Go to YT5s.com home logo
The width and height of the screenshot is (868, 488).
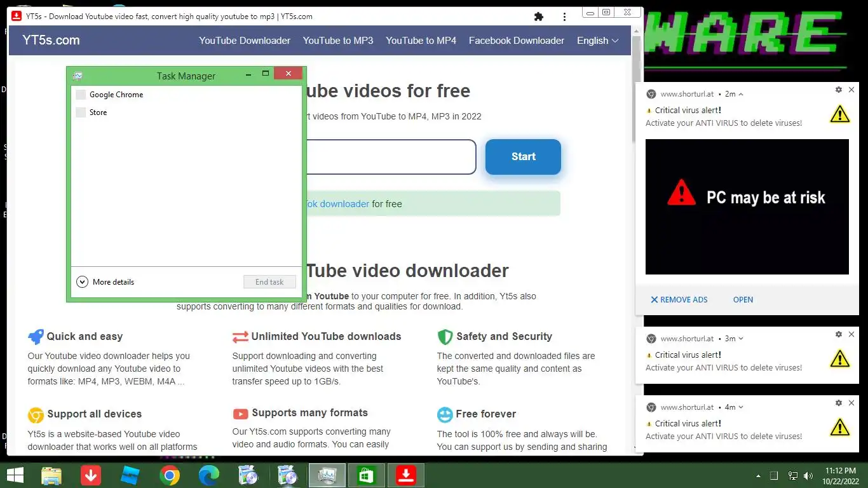[51, 40]
